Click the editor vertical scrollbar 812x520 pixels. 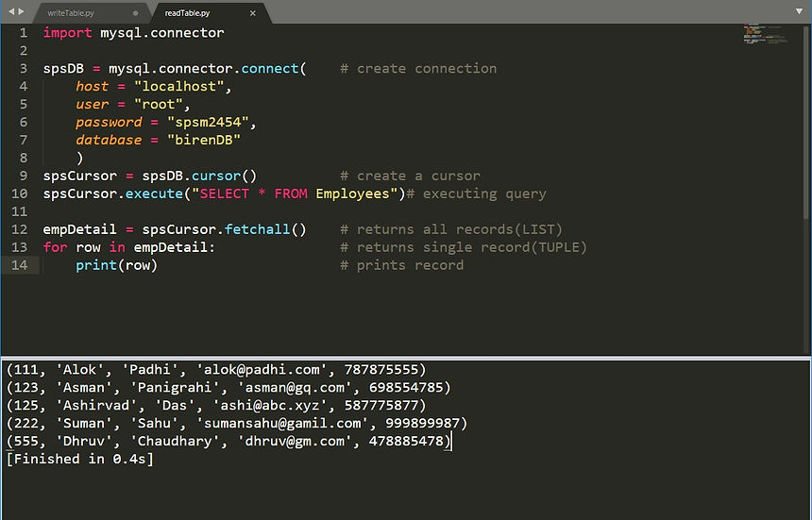805,122
